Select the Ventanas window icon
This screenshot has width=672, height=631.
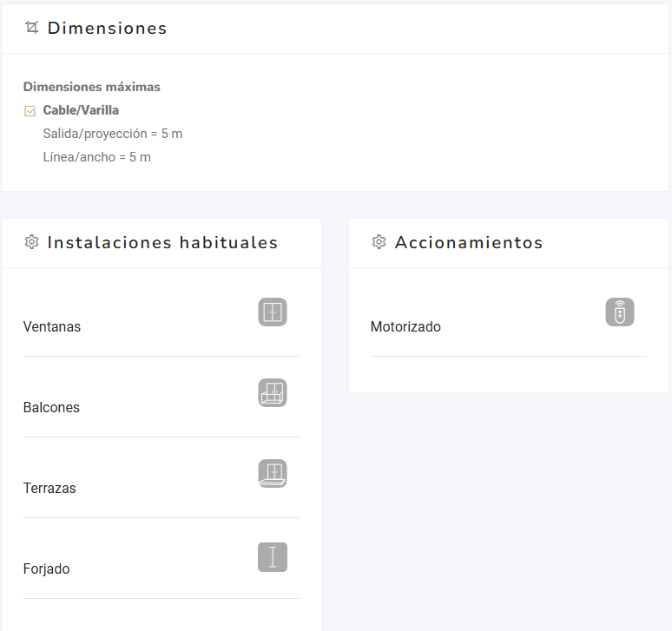273,312
